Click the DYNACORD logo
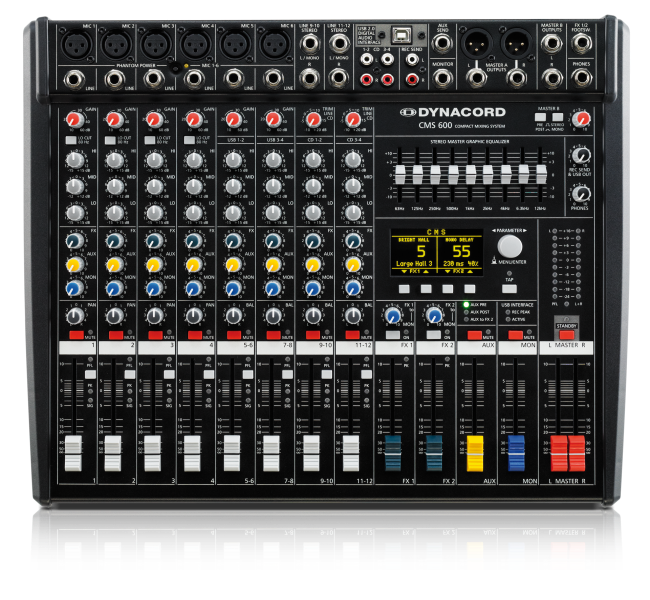This screenshot has width=650, height=600. [x=453, y=112]
